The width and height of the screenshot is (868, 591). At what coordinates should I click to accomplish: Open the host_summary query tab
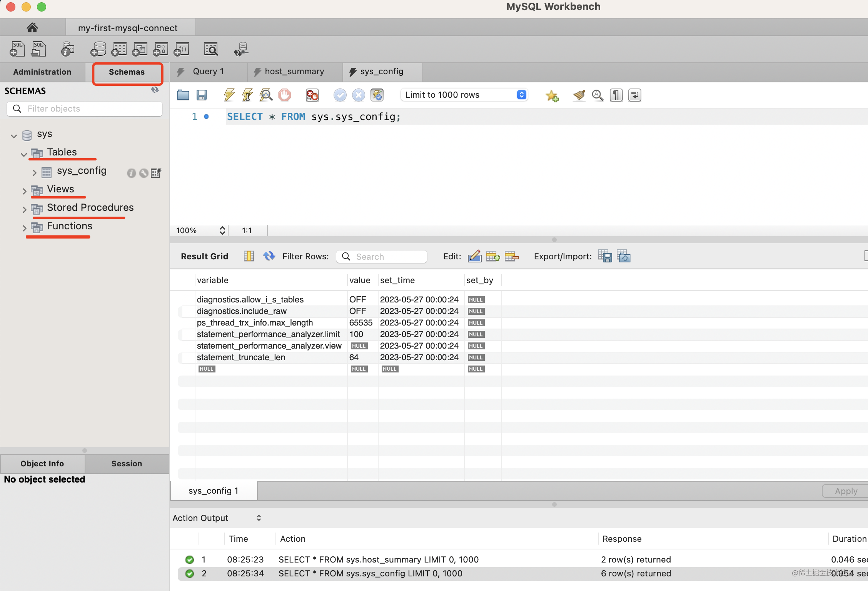click(x=294, y=72)
